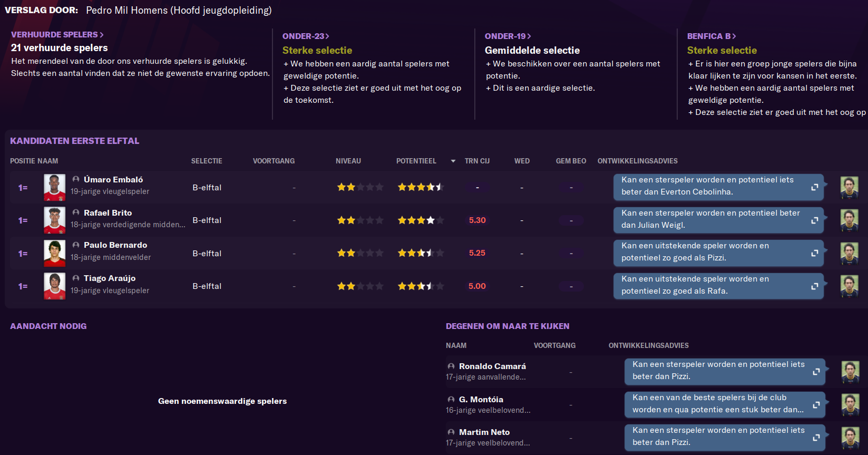This screenshot has height=455, width=868.
Task: Open Martim Neto player profile
Action: coord(484,432)
